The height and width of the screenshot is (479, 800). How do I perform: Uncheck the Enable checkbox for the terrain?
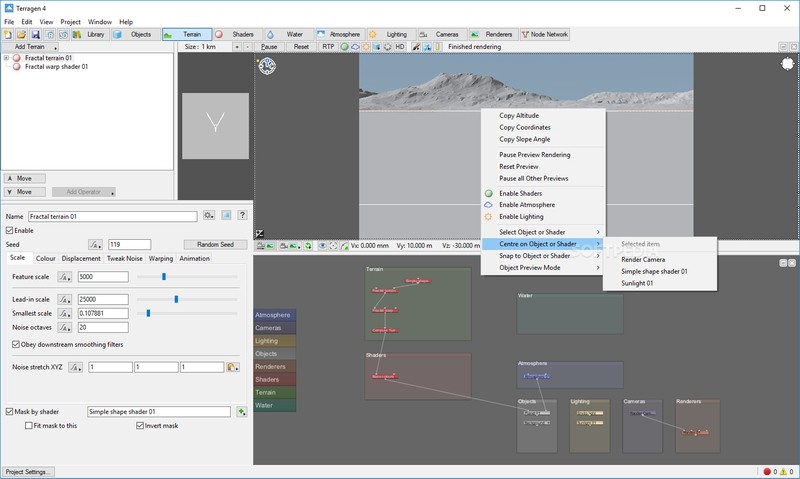click(x=10, y=230)
